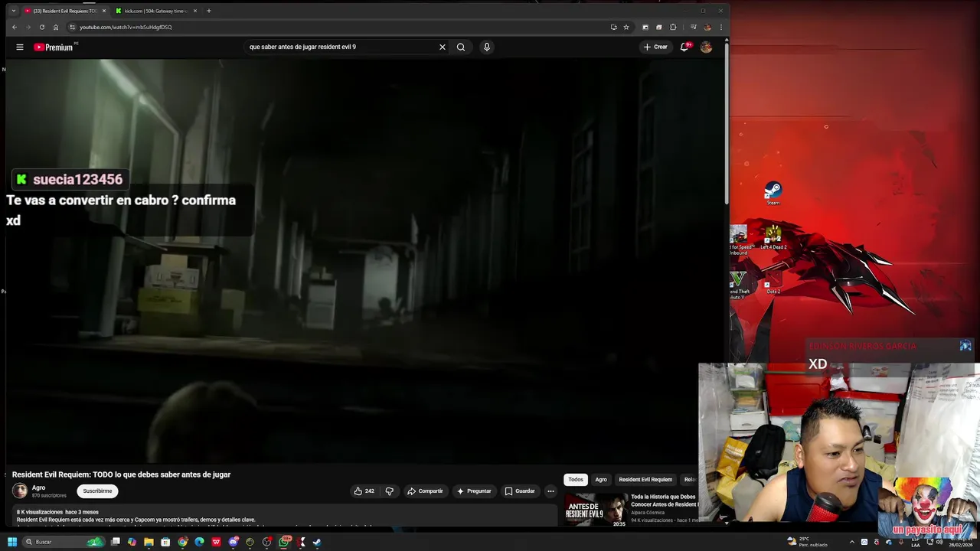Select the Todos filter chip
This screenshot has height=551, width=980.
[576, 480]
